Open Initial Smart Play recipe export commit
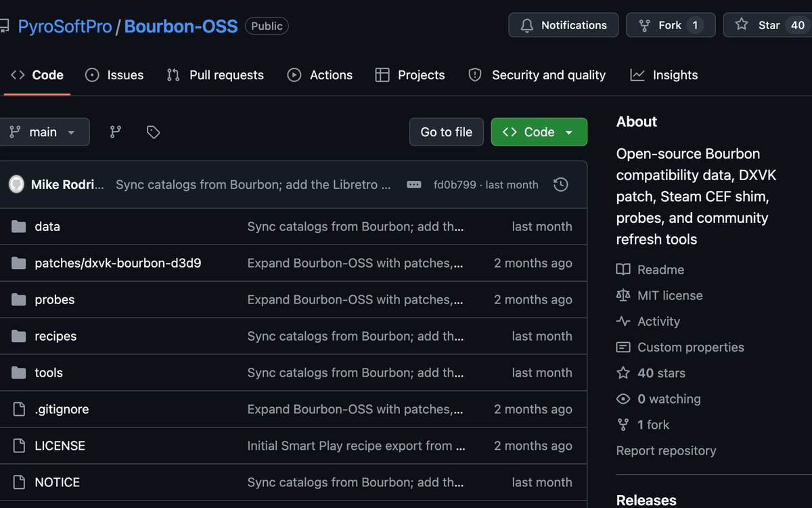 pyautogui.click(x=356, y=446)
